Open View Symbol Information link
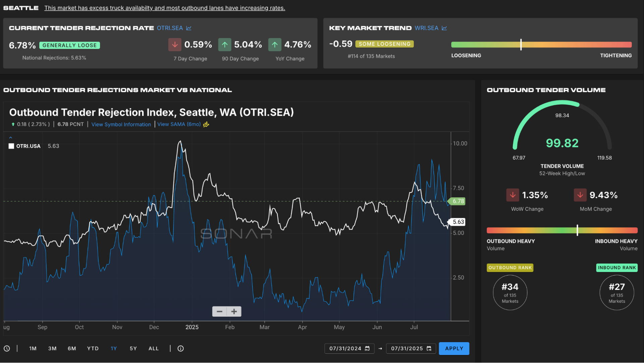Image resolution: width=644 pixels, height=363 pixels. point(121,124)
